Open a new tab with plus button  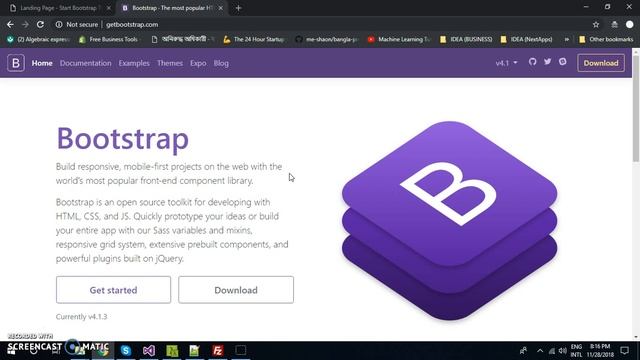coord(238,8)
